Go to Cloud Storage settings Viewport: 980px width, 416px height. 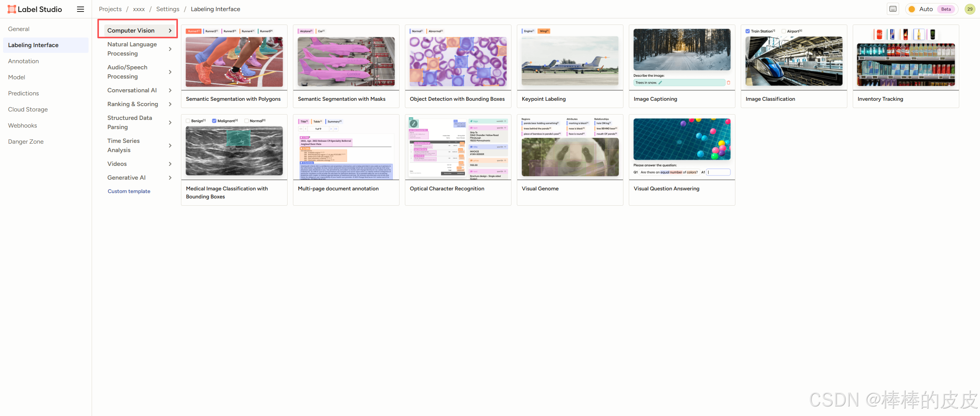click(28, 110)
